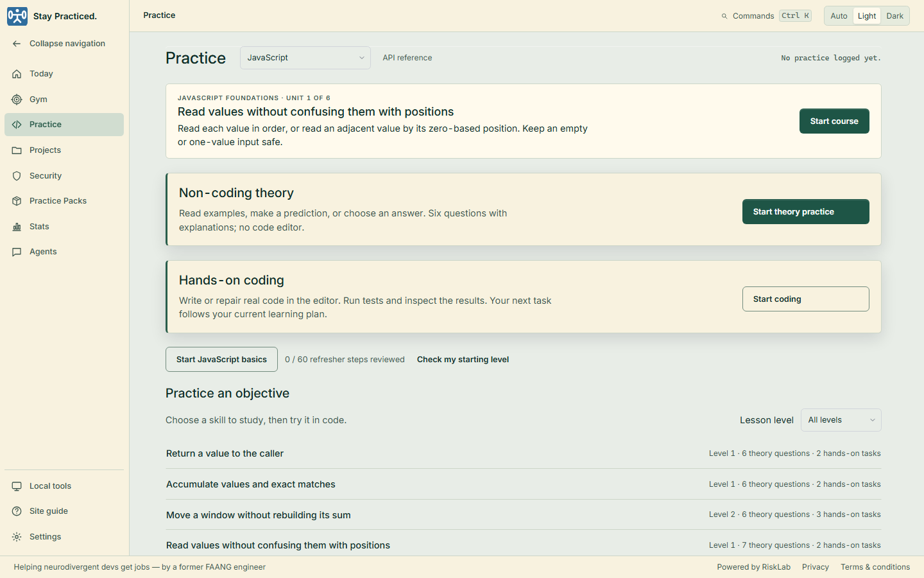924x578 pixels.
Task: Click the Gym target icon
Action: pos(17,100)
